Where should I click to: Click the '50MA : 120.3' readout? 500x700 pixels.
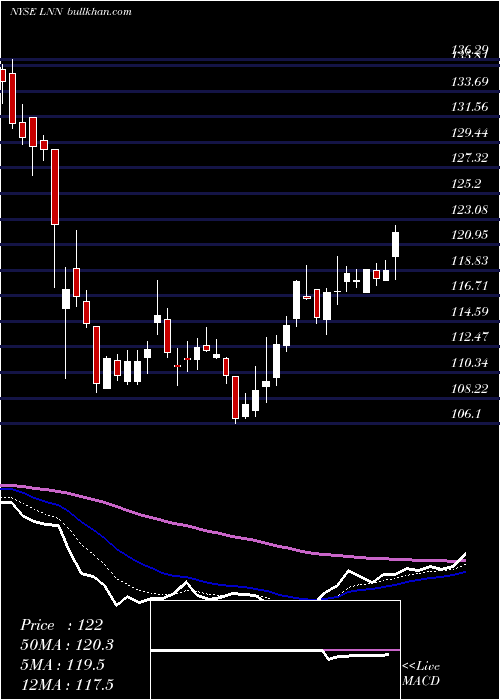point(67,645)
